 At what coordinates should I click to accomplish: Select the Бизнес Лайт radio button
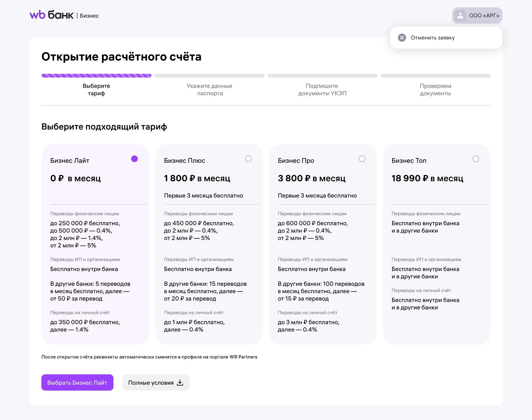pyautogui.click(x=134, y=159)
